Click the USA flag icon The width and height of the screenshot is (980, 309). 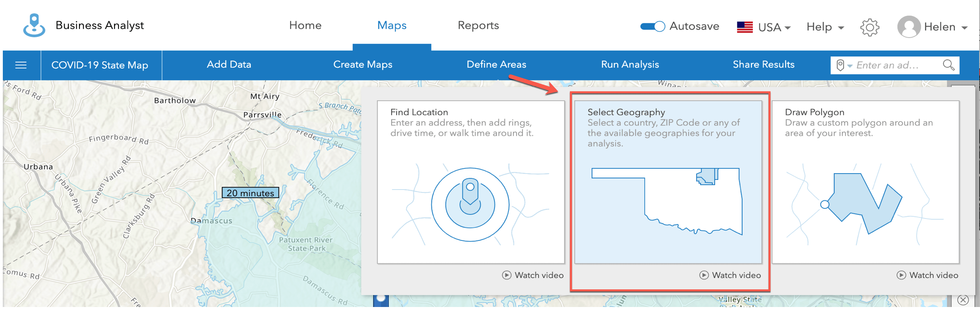[x=745, y=27]
